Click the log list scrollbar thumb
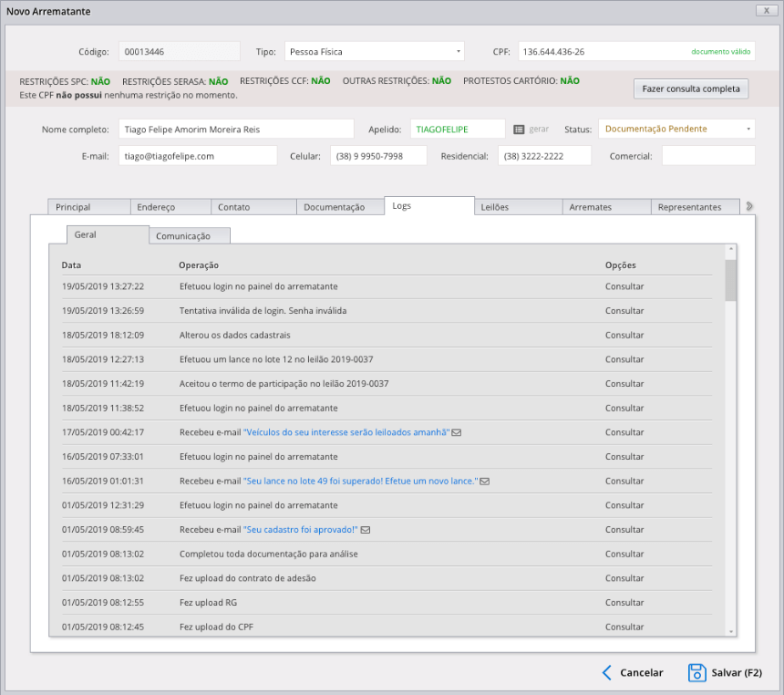Screen dimensions: 784x695 pyautogui.click(x=730, y=280)
